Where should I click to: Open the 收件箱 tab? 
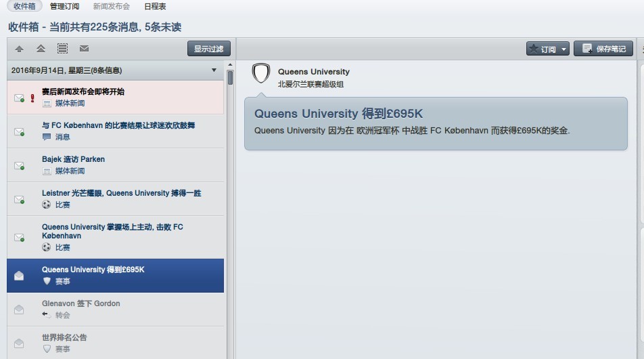(24, 6)
